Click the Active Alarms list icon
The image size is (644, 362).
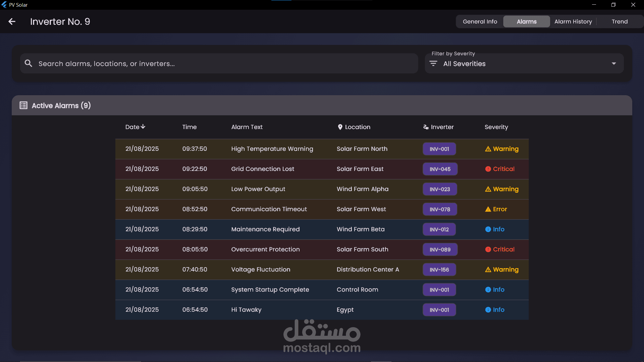[x=23, y=105]
